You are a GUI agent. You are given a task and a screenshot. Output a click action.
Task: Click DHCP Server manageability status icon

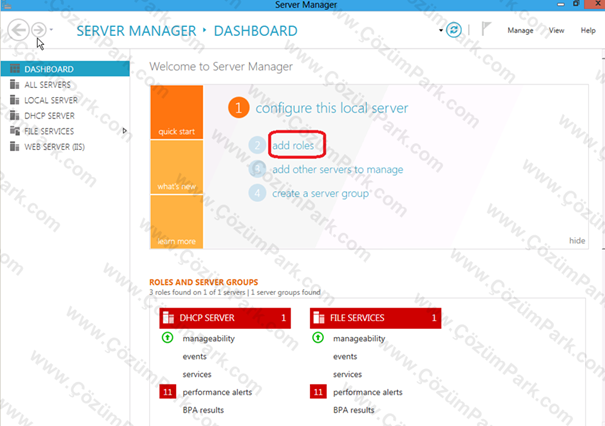coord(167,338)
